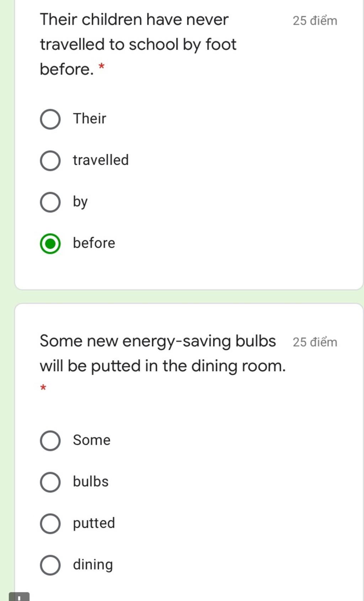The width and height of the screenshot is (364, 601).
Task: Choose the 'travelled' radio option
Action: click(50, 161)
